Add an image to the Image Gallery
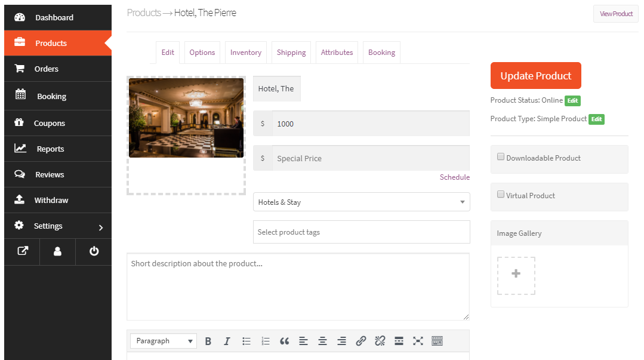 tap(516, 275)
